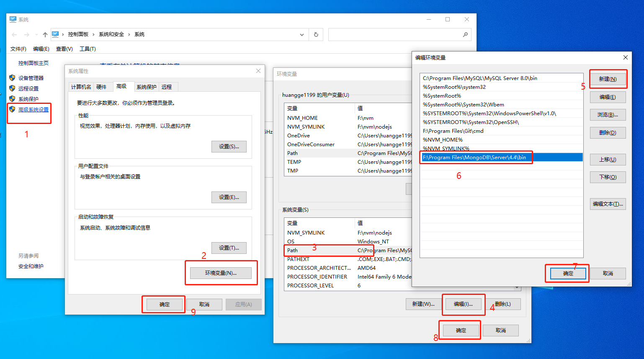Select NVM_HOME user variable row
The image size is (644, 359).
348,118
